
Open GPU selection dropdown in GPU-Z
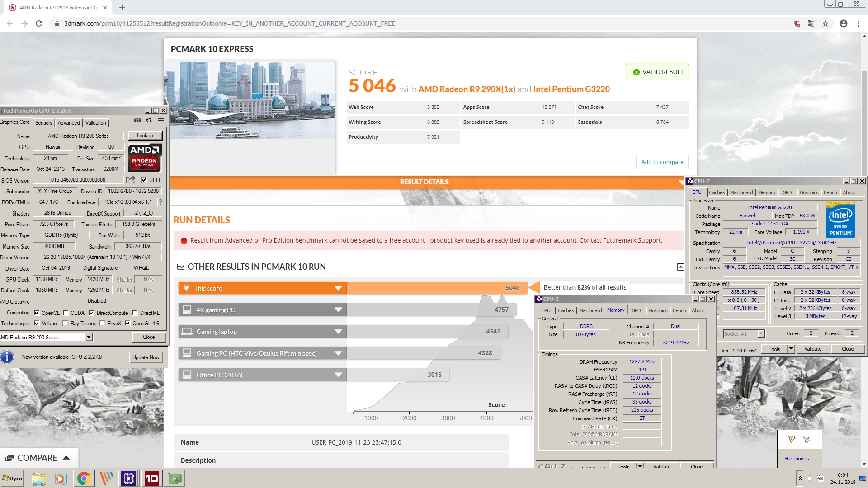point(89,337)
